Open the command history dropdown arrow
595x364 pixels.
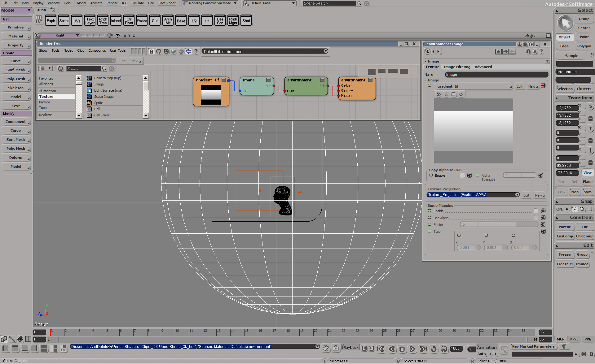tap(317, 346)
